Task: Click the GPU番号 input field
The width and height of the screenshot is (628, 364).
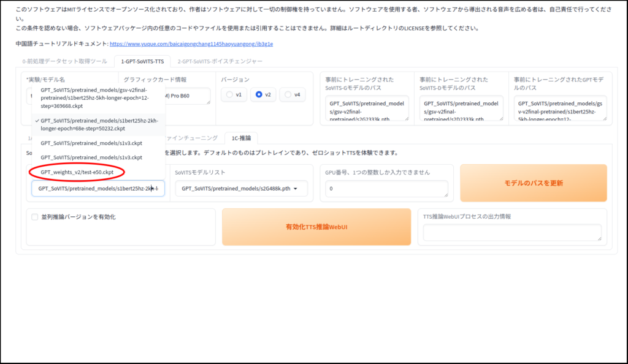Action: [x=386, y=189]
